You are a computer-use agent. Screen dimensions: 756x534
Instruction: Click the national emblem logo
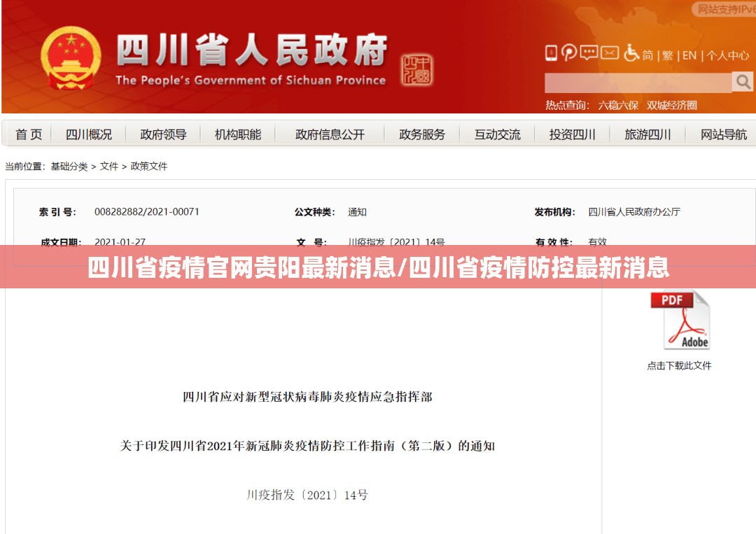[x=70, y=58]
